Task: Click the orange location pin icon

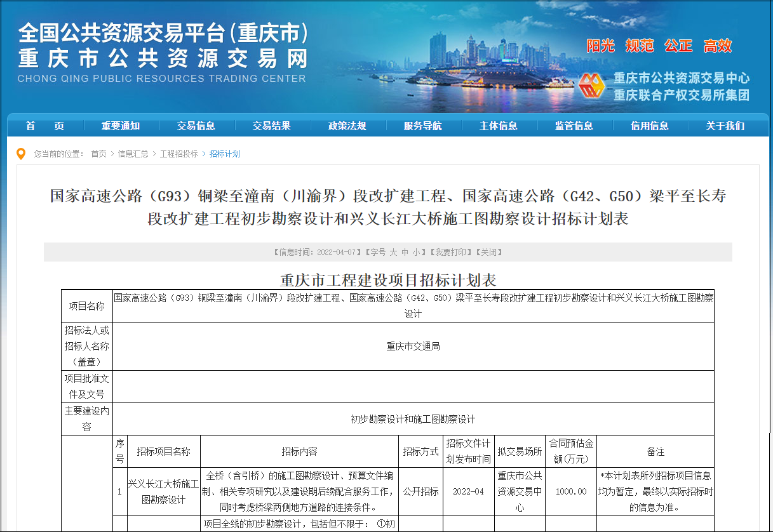Action: pyautogui.click(x=21, y=154)
